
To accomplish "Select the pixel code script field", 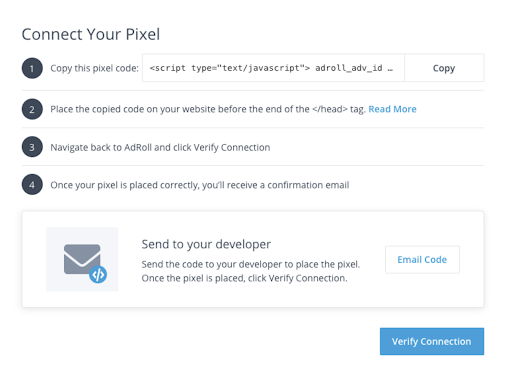I will click(x=273, y=68).
